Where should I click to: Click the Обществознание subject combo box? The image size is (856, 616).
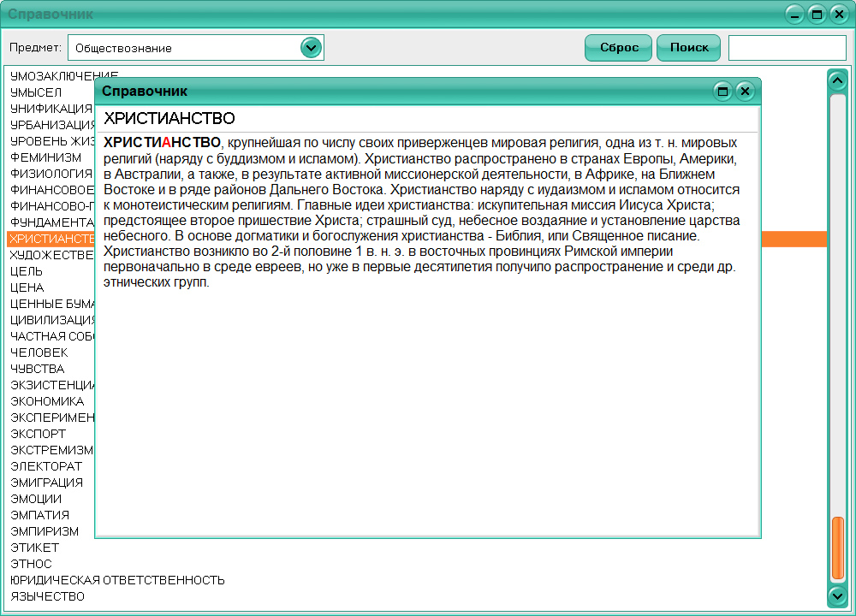195,48
